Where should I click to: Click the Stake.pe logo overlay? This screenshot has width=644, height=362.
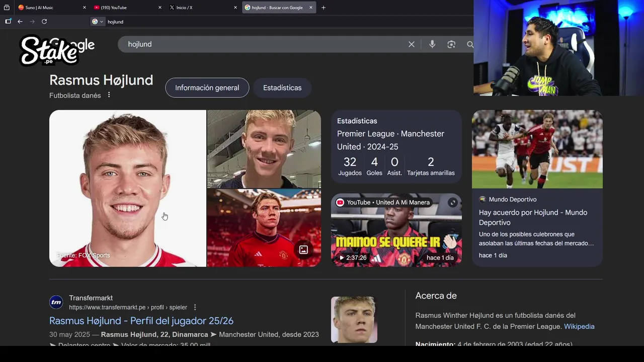point(49,50)
